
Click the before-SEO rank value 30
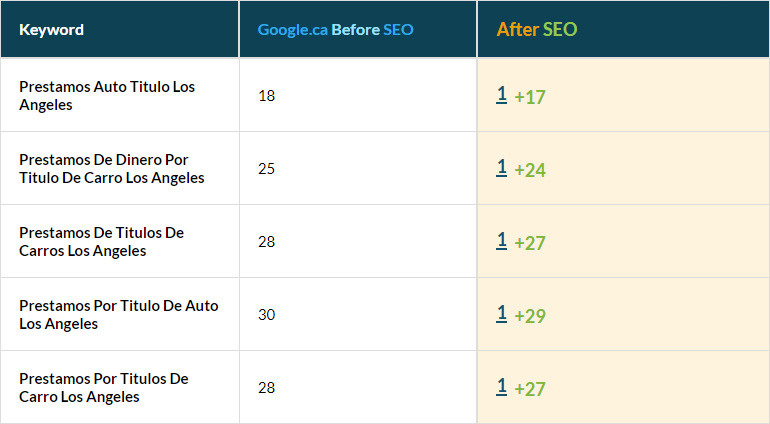click(266, 315)
